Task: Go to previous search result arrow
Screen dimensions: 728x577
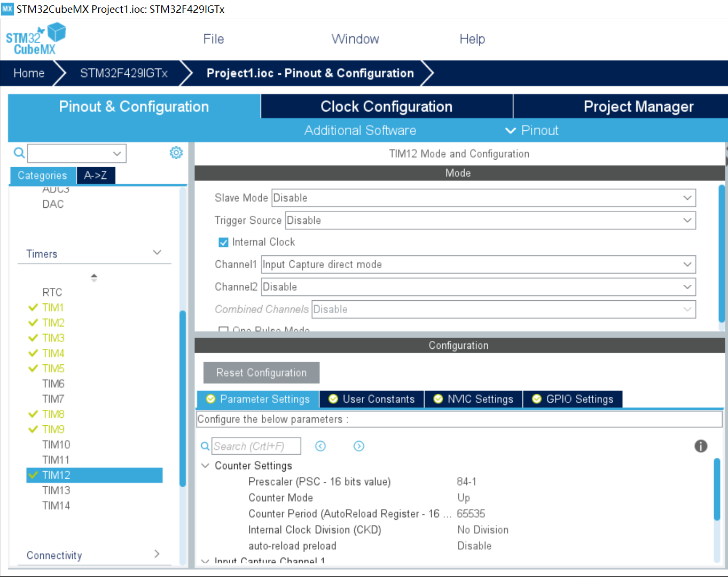Action: (x=320, y=446)
